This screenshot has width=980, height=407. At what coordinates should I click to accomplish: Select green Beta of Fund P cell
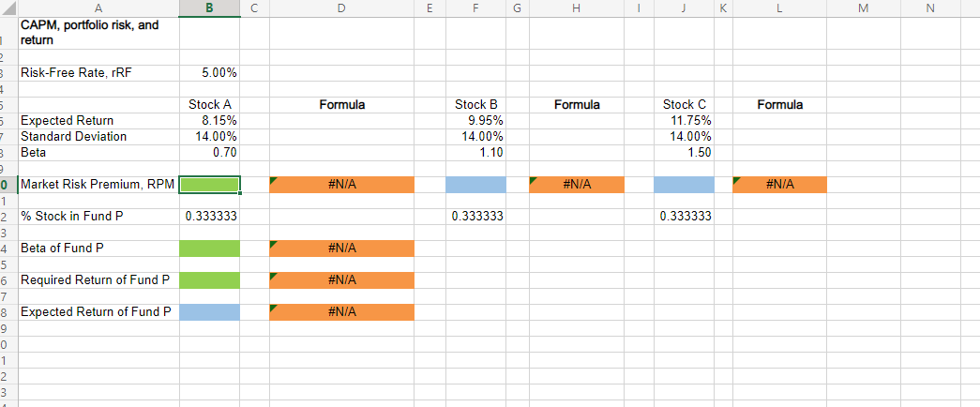pos(209,249)
